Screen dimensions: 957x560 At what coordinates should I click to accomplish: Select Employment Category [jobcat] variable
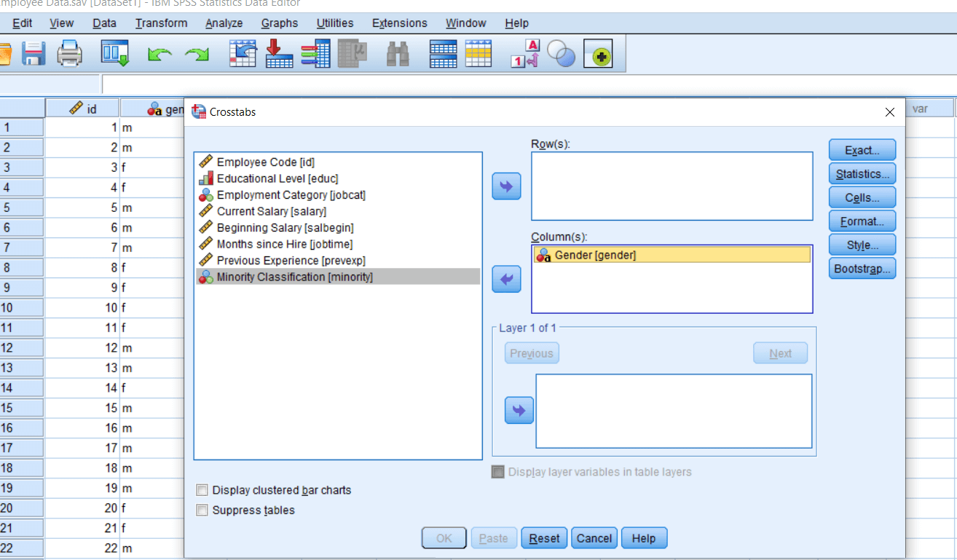[337, 194]
